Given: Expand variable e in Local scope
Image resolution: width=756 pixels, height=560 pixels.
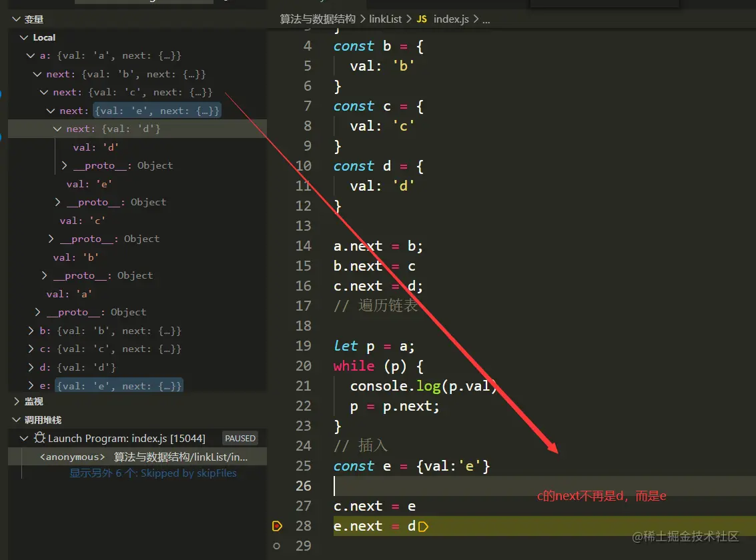Looking at the screenshot, I should [31, 386].
